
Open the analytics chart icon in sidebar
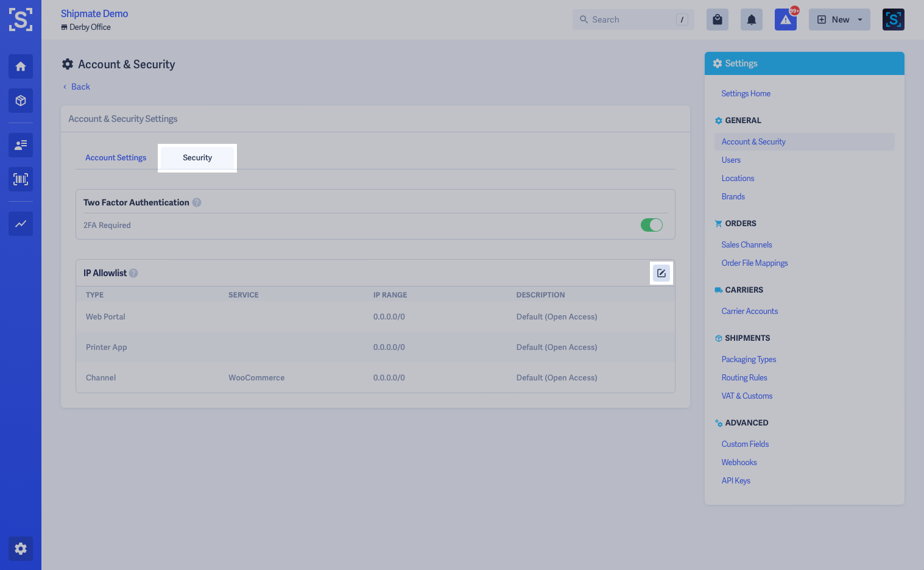tap(21, 224)
